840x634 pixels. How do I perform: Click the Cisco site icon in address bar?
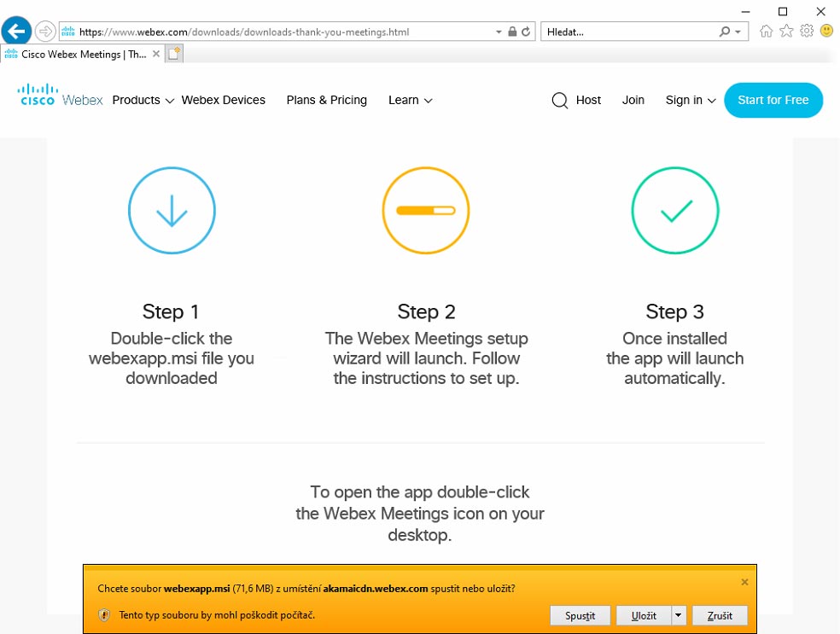point(68,32)
